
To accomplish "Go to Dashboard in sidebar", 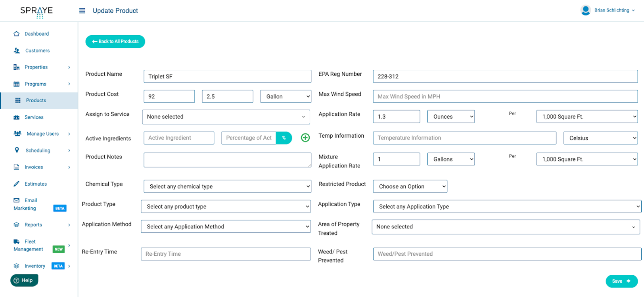I will pyautogui.click(x=36, y=34).
